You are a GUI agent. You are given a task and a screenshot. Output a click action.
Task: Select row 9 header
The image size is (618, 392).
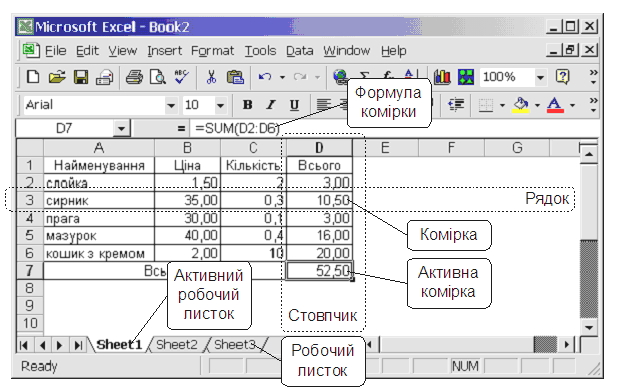[x=30, y=305]
